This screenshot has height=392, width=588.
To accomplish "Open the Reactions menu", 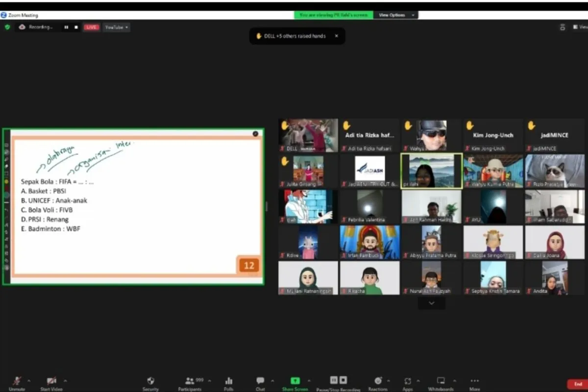I will pos(378,381).
